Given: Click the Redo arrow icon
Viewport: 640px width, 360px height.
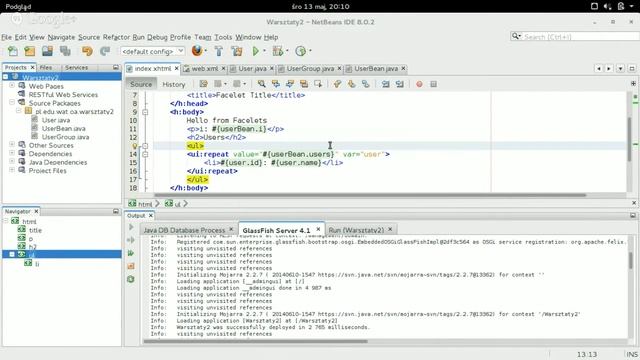Looking at the screenshot, I should point(105,51).
